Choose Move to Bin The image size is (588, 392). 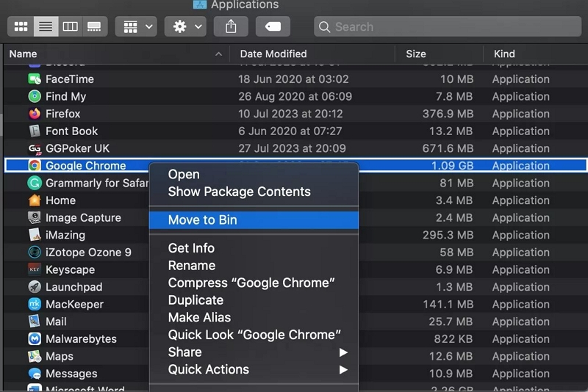pyautogui.click(x=254, y=219)
